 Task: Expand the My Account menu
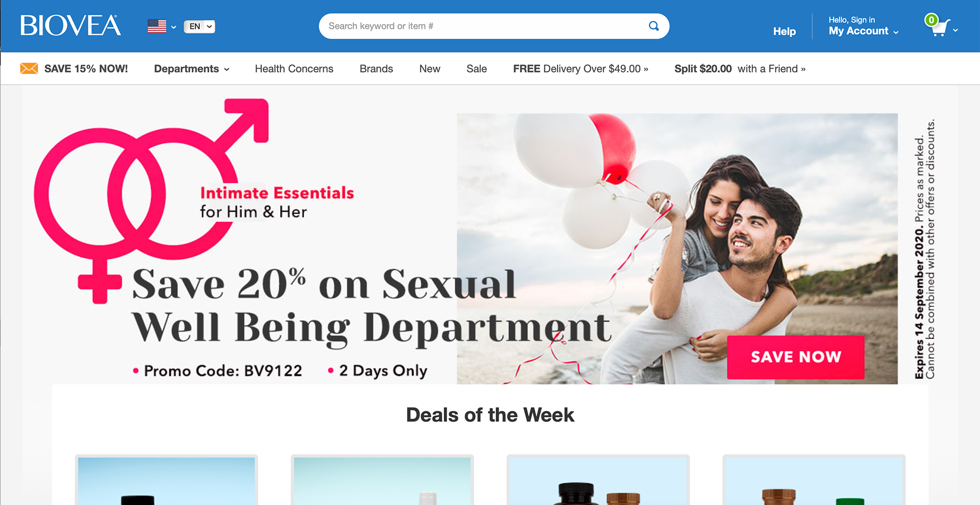(864, 31)
